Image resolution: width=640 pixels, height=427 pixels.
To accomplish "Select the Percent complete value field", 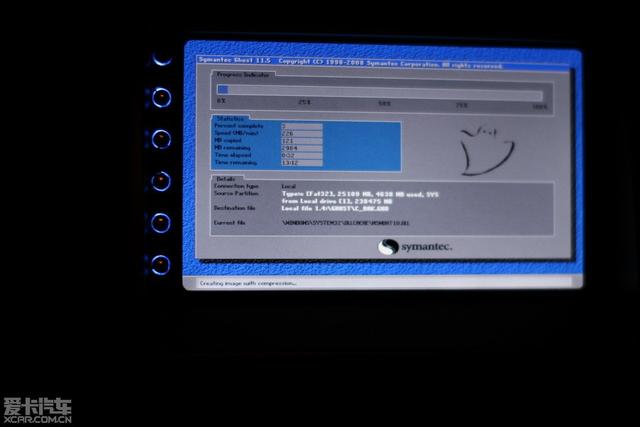I will [x=302, y=126].
